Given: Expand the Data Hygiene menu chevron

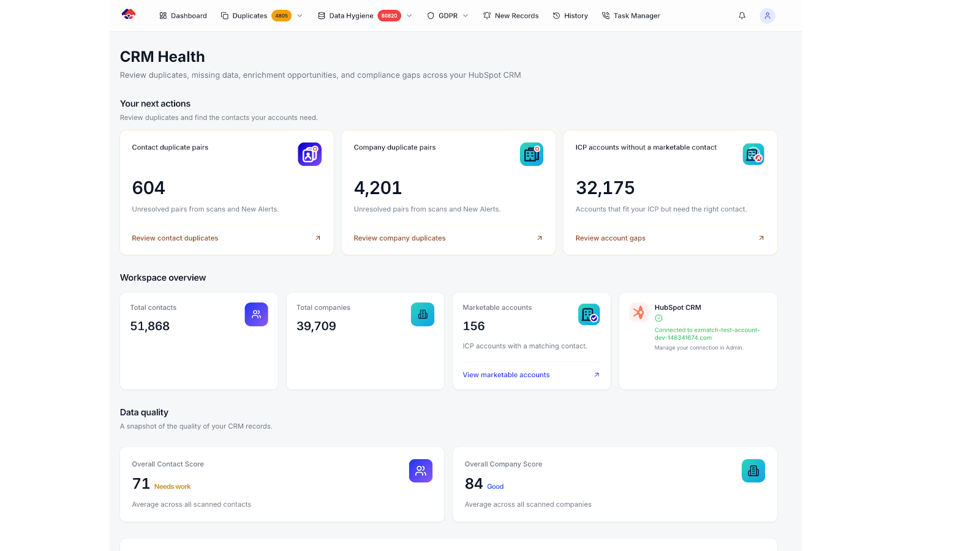Looking at the screenshot, I should [x=409, y=16].
